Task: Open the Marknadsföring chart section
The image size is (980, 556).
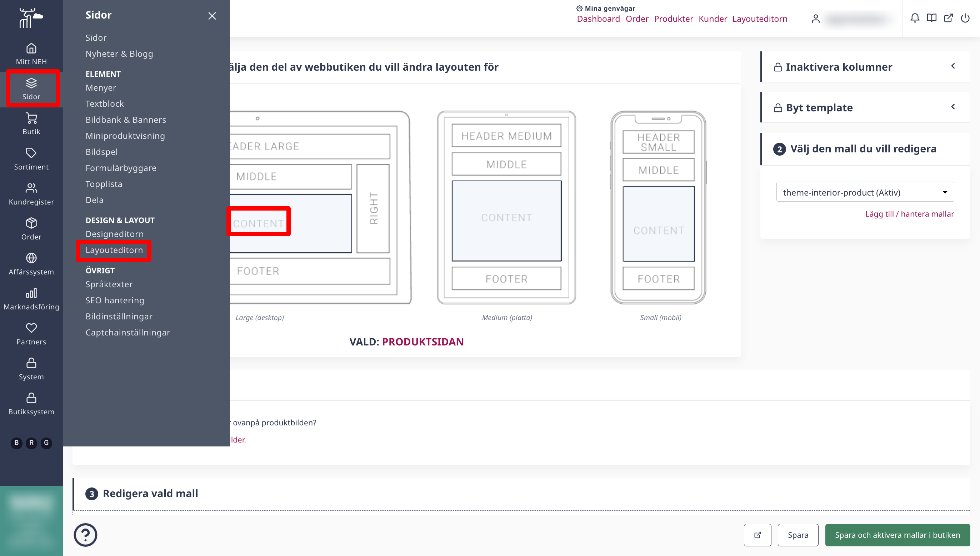Action: point(31,299)
